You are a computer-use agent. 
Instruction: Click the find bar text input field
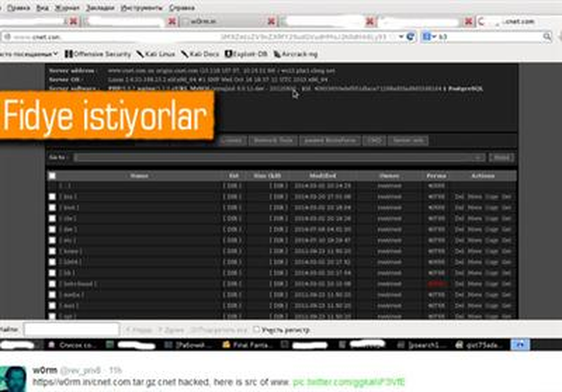[72, 330]
